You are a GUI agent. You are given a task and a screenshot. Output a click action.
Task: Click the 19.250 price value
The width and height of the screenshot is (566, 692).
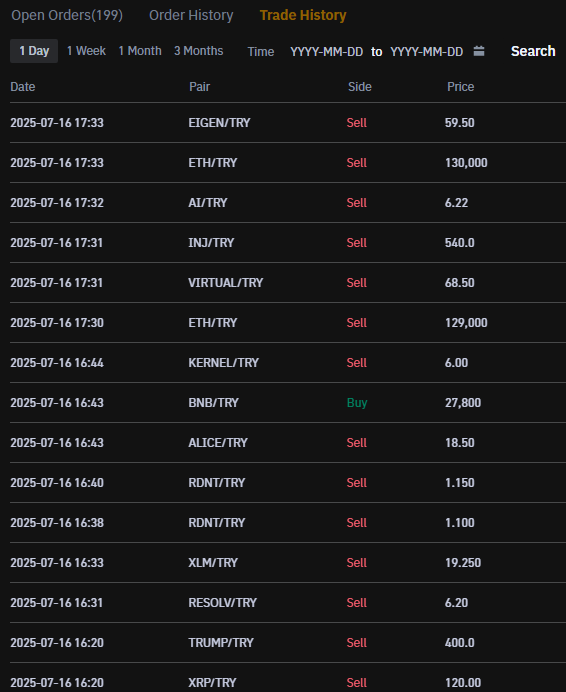coord(463,563)
